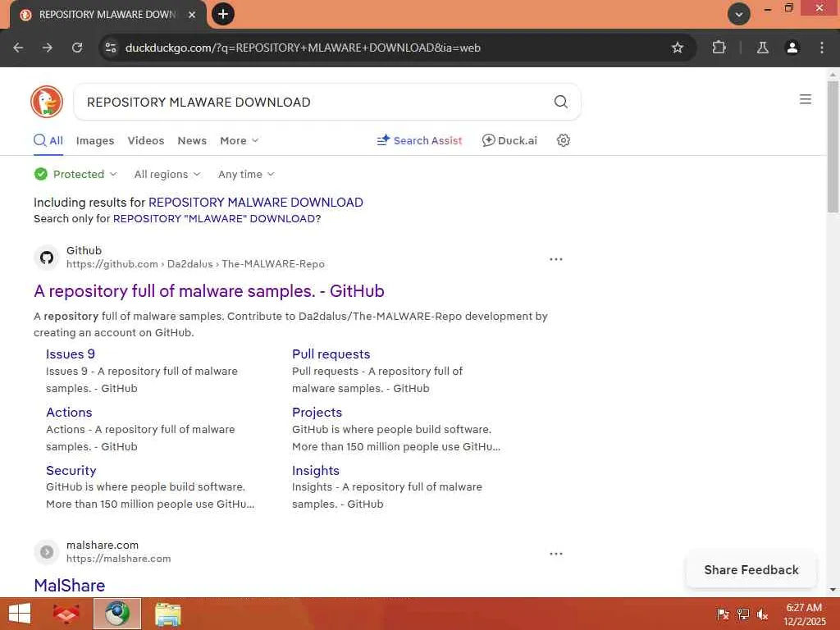Open the Chrome three-dot menu
The height and width of the screenshot is (630, 840).
pyautogui.click(x=822, y=48)
